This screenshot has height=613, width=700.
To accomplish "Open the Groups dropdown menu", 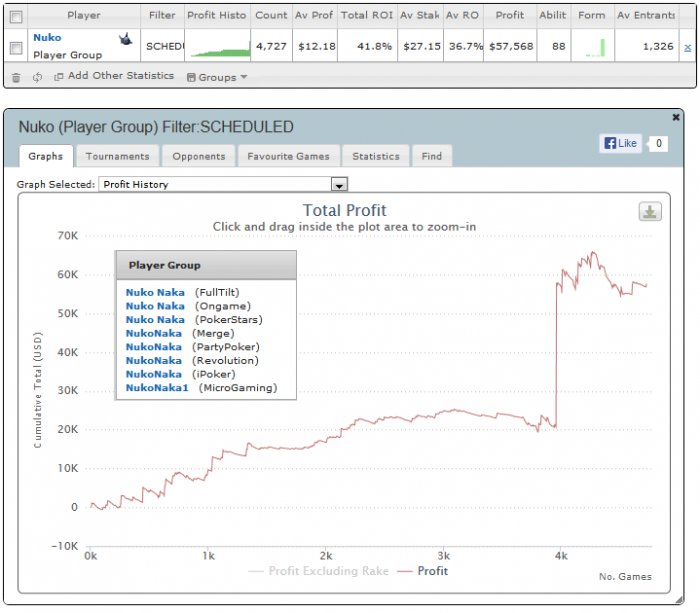I will 217,77.
